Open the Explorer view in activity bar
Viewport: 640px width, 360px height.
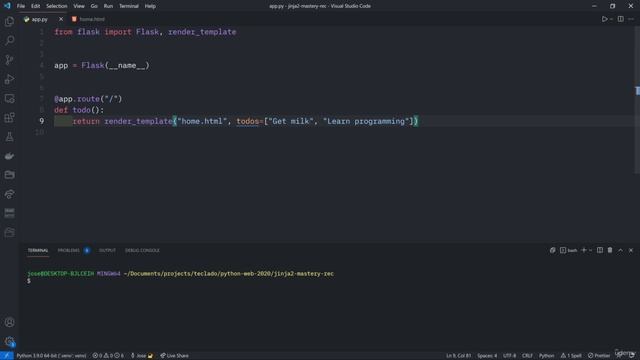[9, 21]
